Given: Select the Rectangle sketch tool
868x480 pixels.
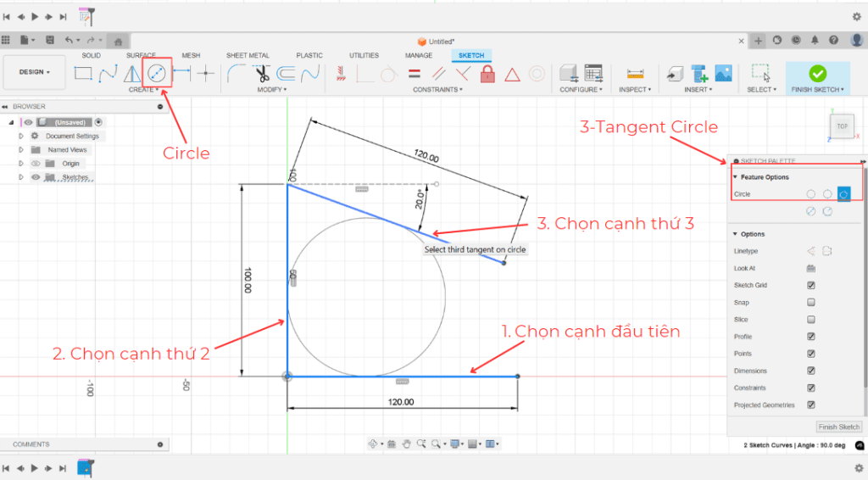Looking at the screenshot, I should 83,73.
